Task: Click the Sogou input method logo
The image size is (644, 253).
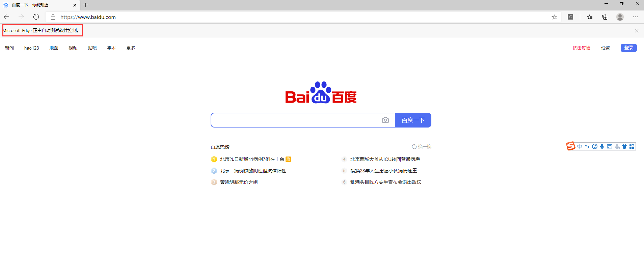Action: pos(570,146)
